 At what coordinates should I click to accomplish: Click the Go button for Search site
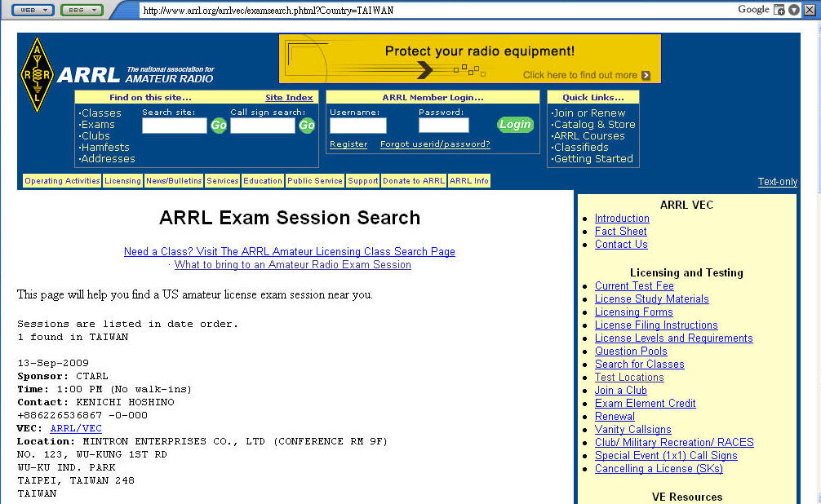pos(219,125)
